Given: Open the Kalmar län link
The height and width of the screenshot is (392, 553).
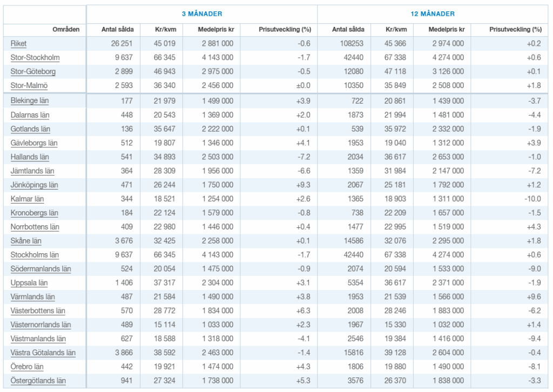Looking at the screenshot, I should (x=27, y=199).
